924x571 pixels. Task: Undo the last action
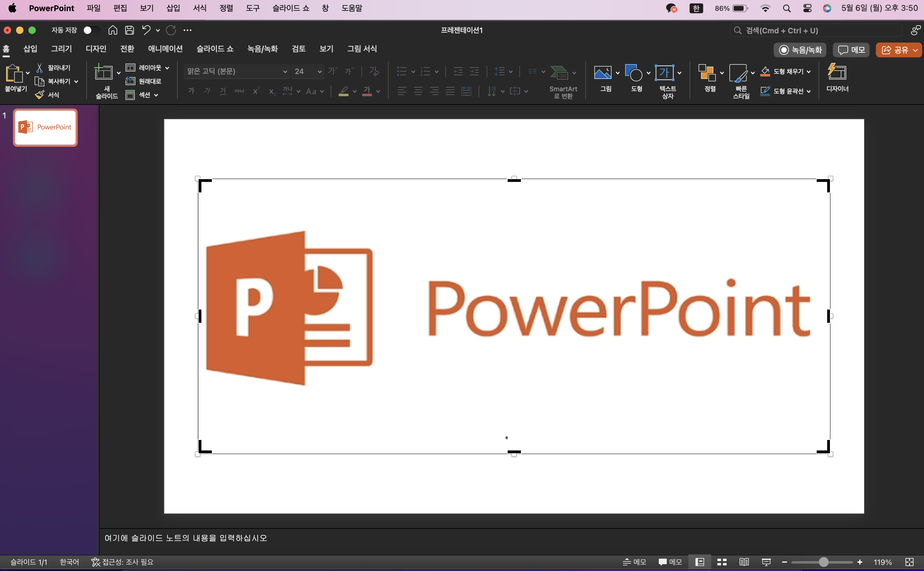pos(146,30)
